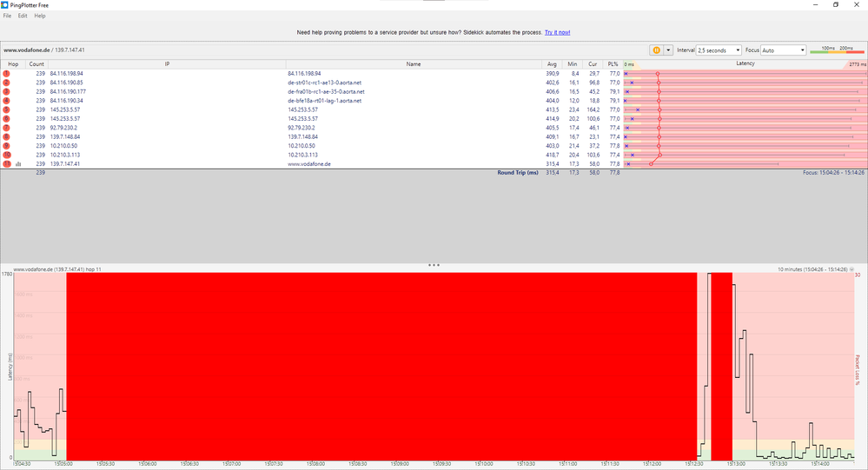Minimize the PingPlotter window
Image resolution: width=868 pixels, height=470 pixels.
815,5
